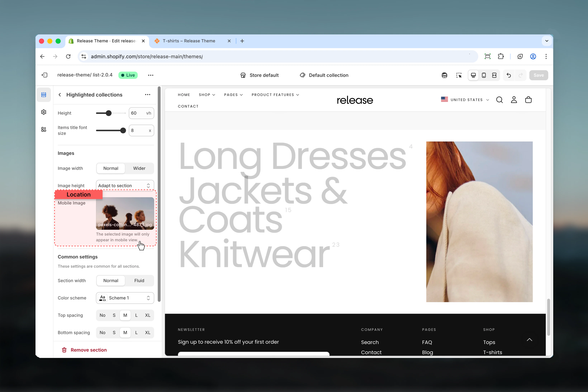The height and width of the screenshot is (392, 588).
Task: Switch to desktop preview
Action: coord(473,75)
